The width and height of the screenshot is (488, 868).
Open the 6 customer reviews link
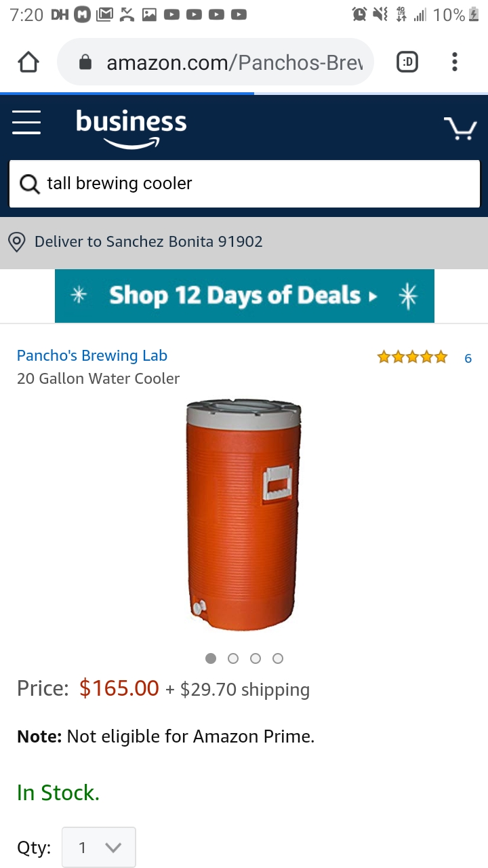[x=468, y=358]
